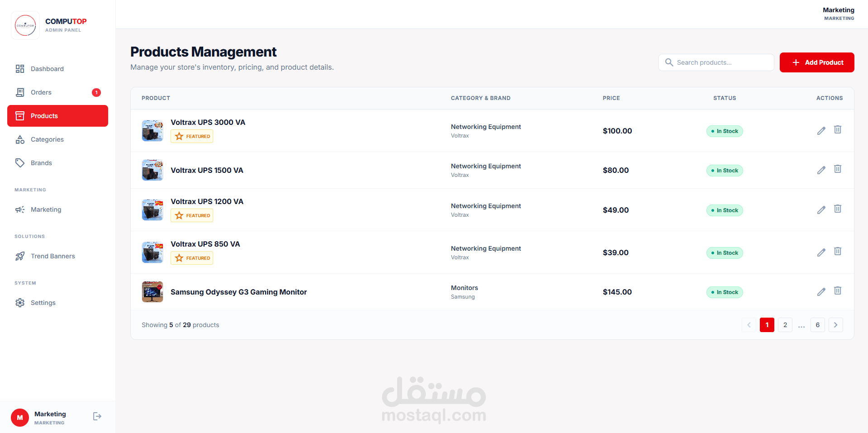Go to next page arrow
The width and height of the screenshot is (868, 433).
point(836,325)
